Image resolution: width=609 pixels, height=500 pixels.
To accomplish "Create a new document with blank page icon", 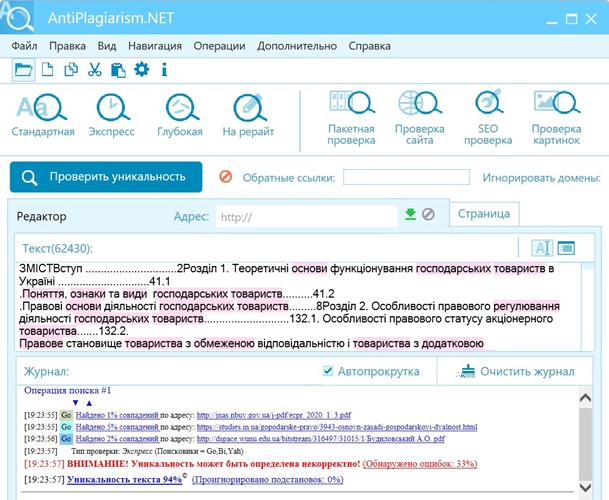I will (47, 70).
